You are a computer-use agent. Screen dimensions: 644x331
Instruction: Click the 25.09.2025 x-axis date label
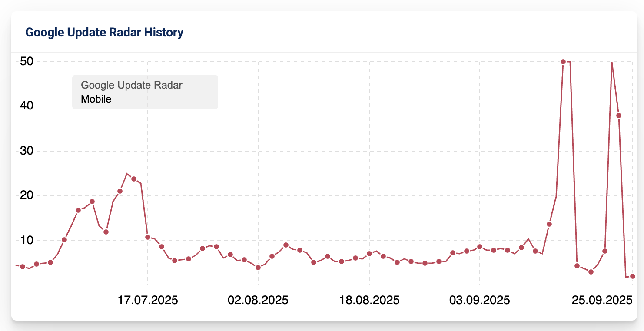point(601,301)
